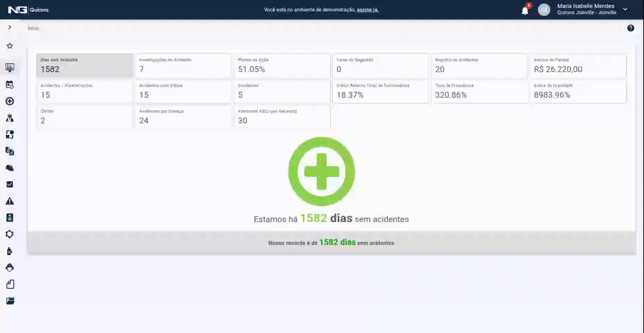The image size is (644, 333).
Task: Open the fire extinguisher icon in sidebar
Action: click(x=10, y=251)
